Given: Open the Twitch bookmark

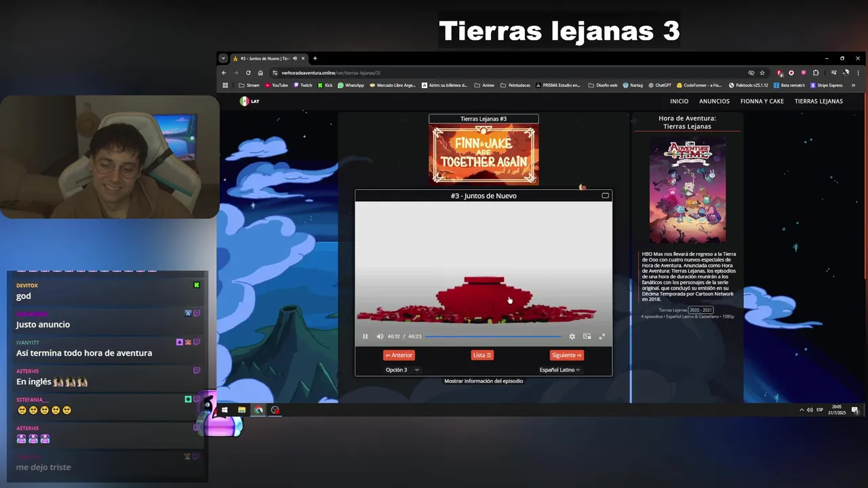Looking at the screenshot, I should (x=303, y=85).
